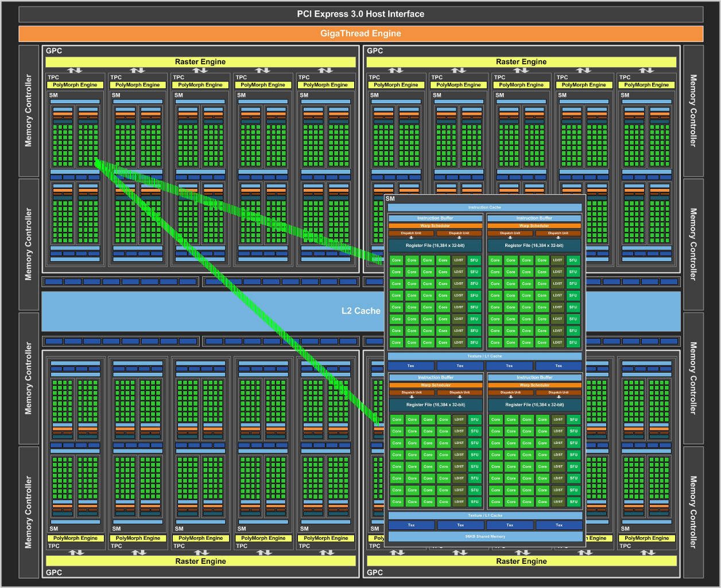Click the topmost left Memory Controller block

(x=29, y=111)
